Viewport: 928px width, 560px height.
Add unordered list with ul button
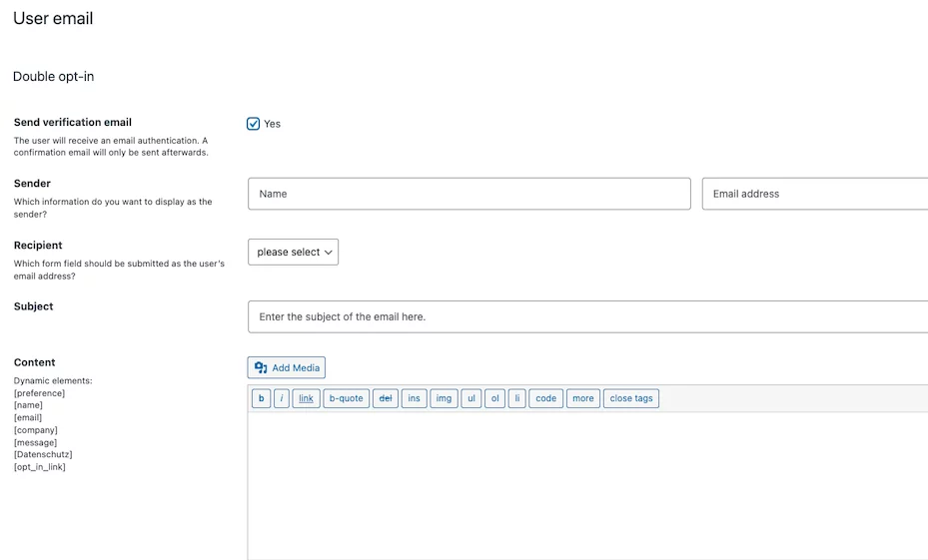click(x=471, y=398)
